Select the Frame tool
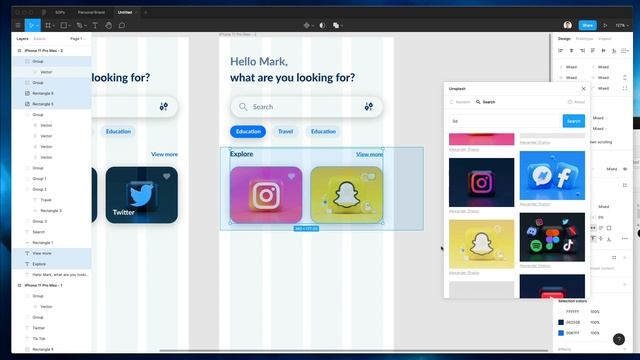This screenshot has width=640, height=360. 48,25
